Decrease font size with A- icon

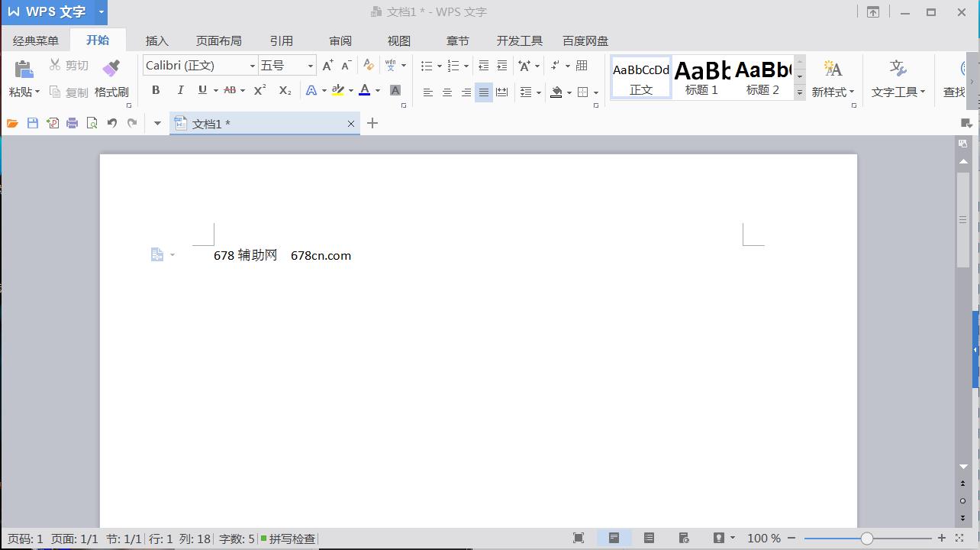coord(346,66)
